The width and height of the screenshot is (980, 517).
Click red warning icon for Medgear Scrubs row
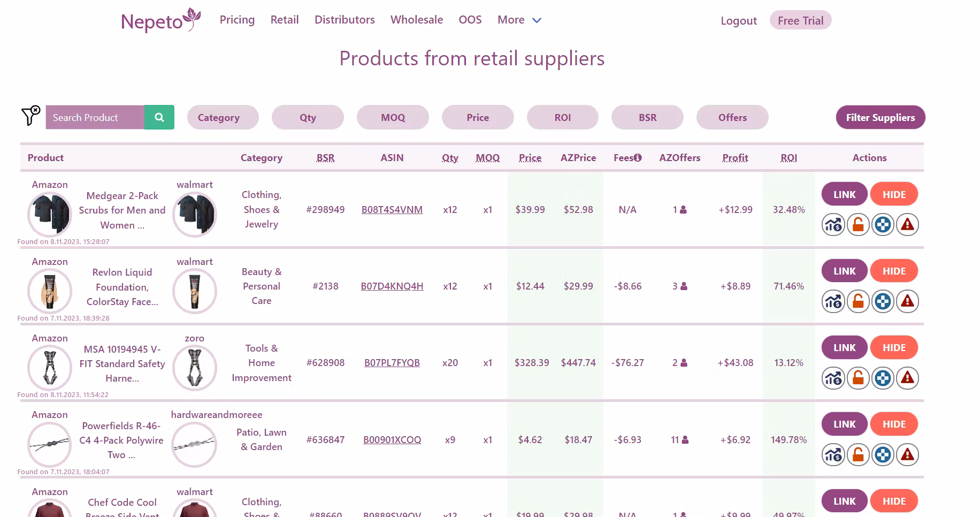tap(907, 225)
